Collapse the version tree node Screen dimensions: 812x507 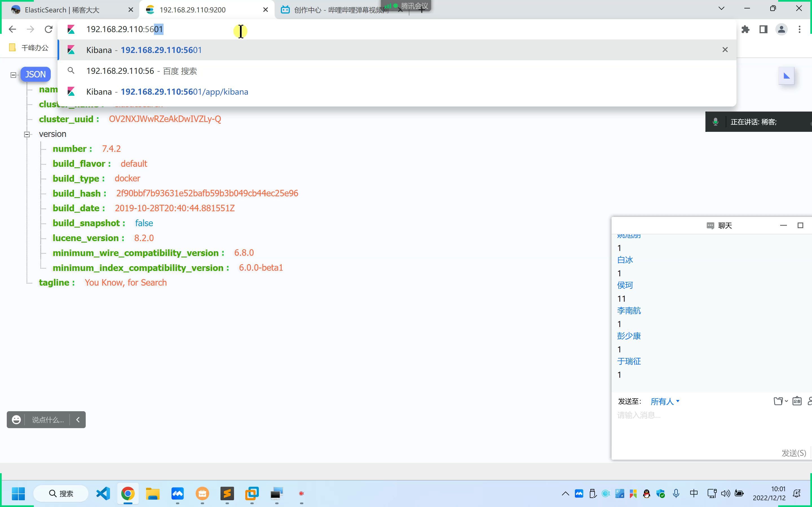[27, 134]
